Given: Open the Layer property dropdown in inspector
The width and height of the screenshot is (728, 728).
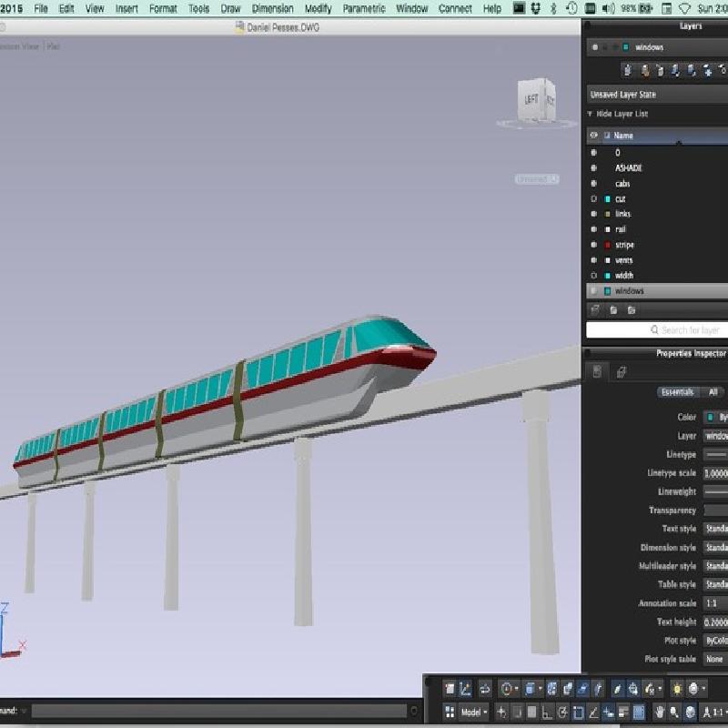Looking at the screenshot, I should [715, 436].
